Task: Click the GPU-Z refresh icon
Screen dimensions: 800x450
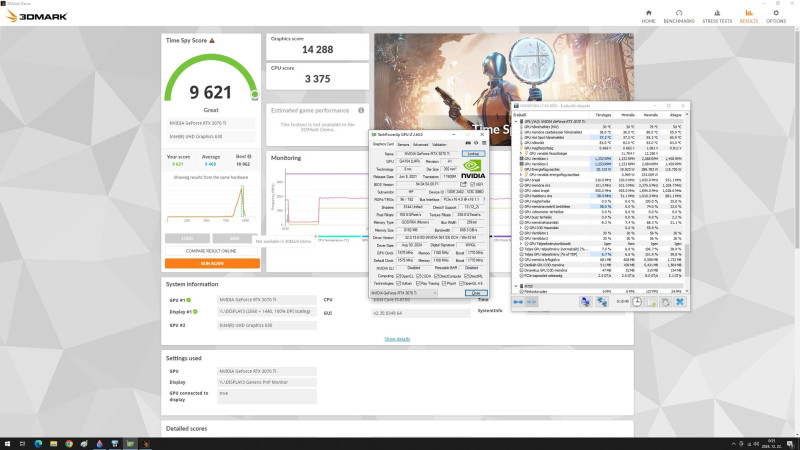Action: point(476,143)
